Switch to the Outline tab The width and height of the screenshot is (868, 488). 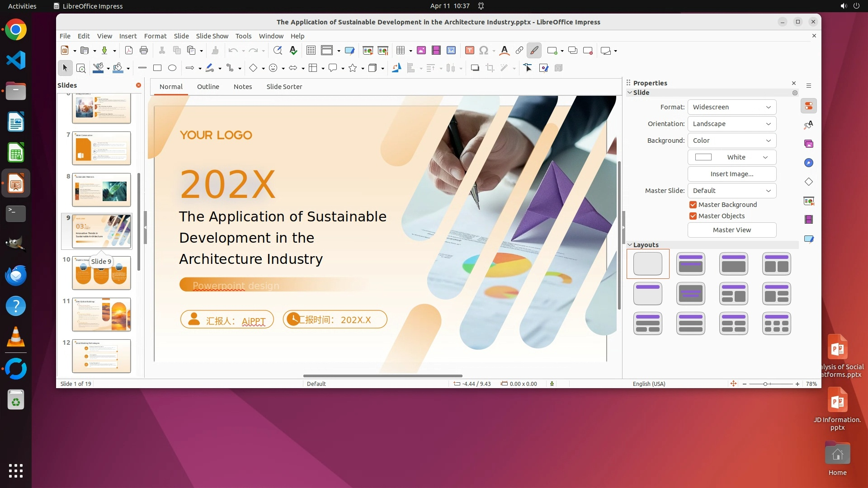coord(208,87)
